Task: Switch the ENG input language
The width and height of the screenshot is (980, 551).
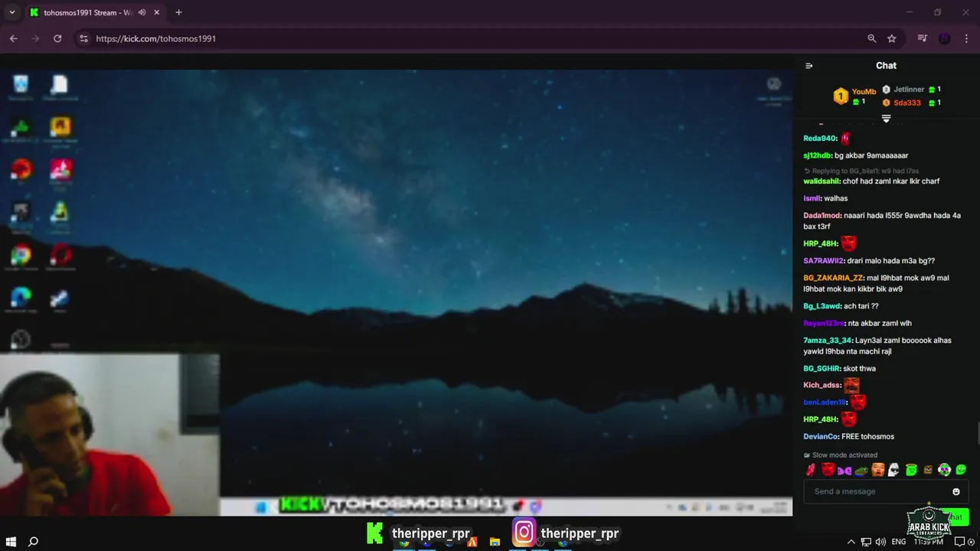Action: tap(899, 542)
